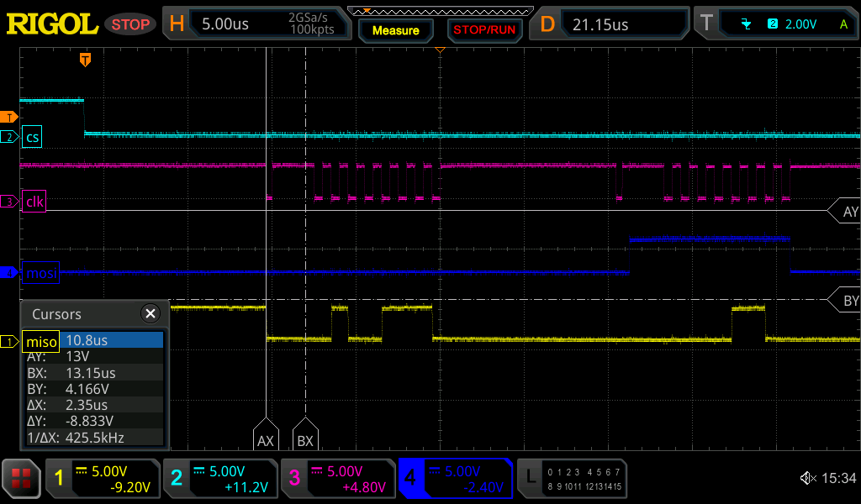The image size is (861, 504).
Task: Select the ΔX 2.35us row
Action: 94,405
